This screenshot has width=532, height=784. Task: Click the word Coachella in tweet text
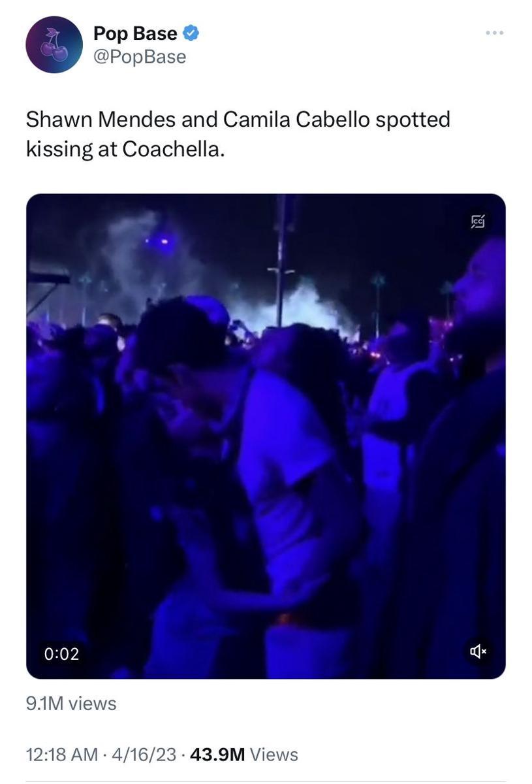(x=173, y=149)
